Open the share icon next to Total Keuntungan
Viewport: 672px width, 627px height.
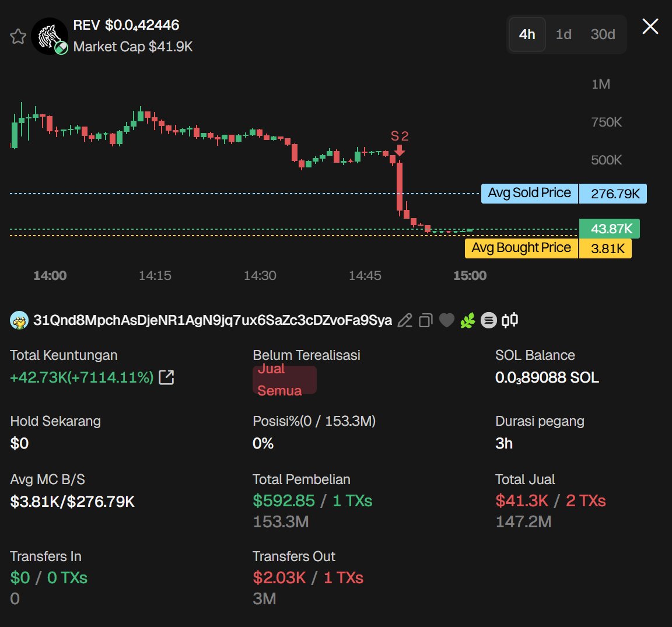tap(166, 377)
